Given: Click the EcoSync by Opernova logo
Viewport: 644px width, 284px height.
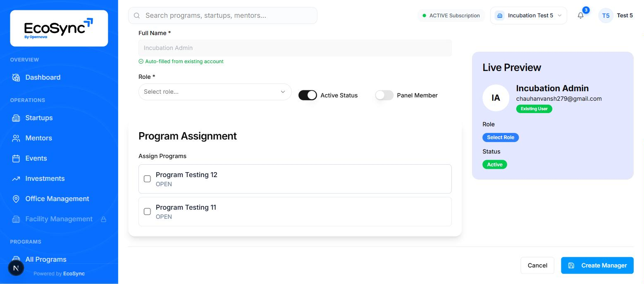Looking at the screenshot, I should (x=59, y=28).
